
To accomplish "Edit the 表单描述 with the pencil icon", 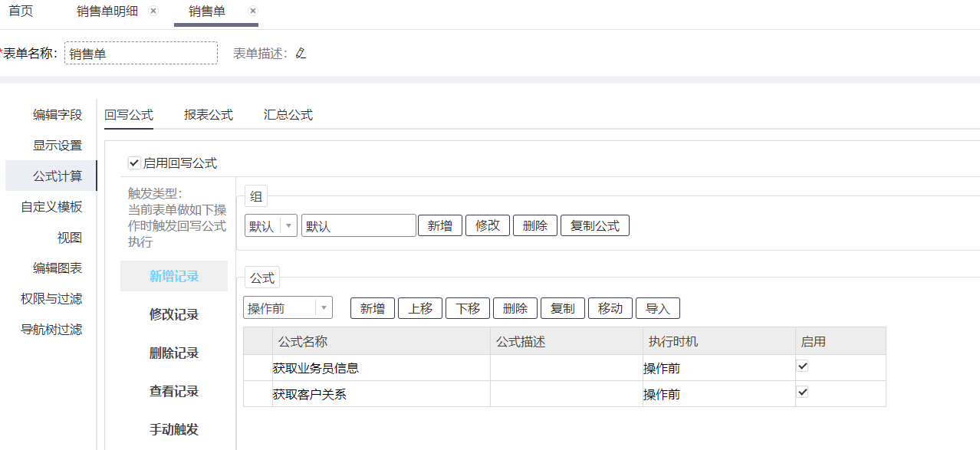I will [x=301, y=53].
